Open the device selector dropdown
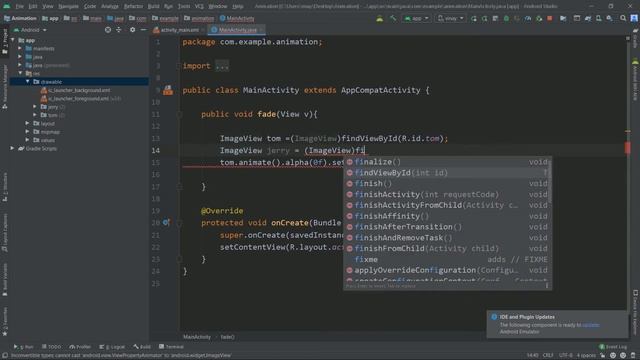The height and width of the screenshot is (360, 640). 450,18
